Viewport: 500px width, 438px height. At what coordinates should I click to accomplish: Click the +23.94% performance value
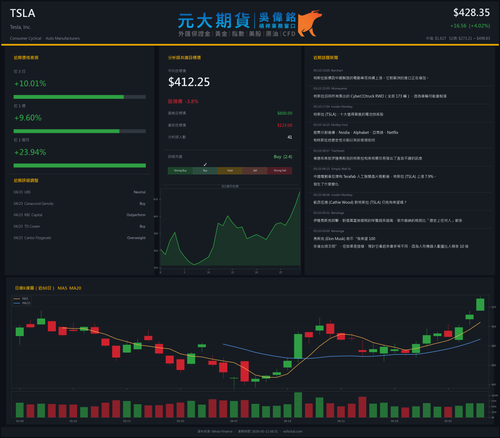[x=30, y=152]
